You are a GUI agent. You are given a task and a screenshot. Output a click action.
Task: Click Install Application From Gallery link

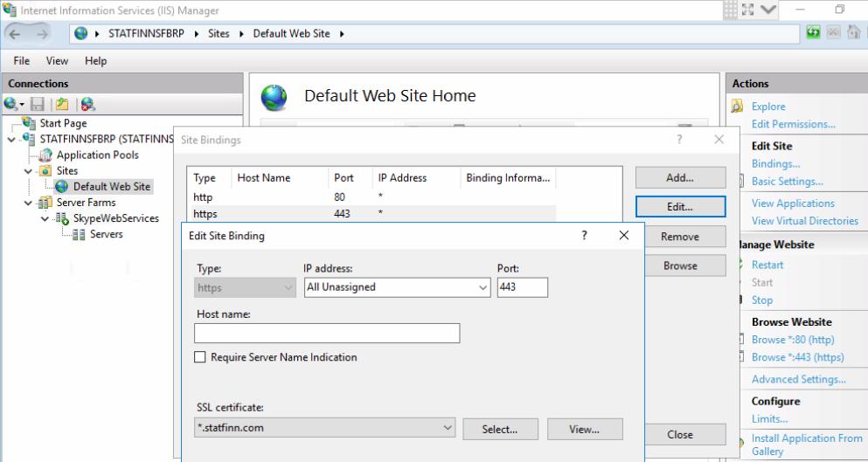coord(807,445)
